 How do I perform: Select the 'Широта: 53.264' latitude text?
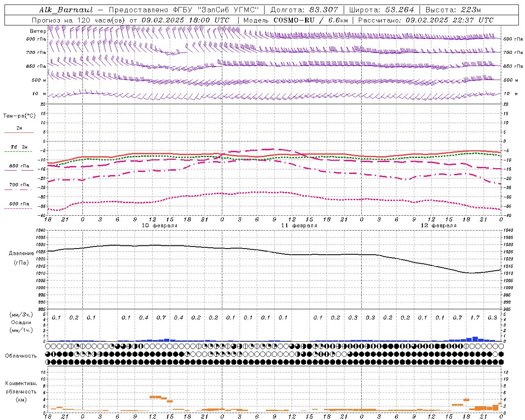click(382, 10)
